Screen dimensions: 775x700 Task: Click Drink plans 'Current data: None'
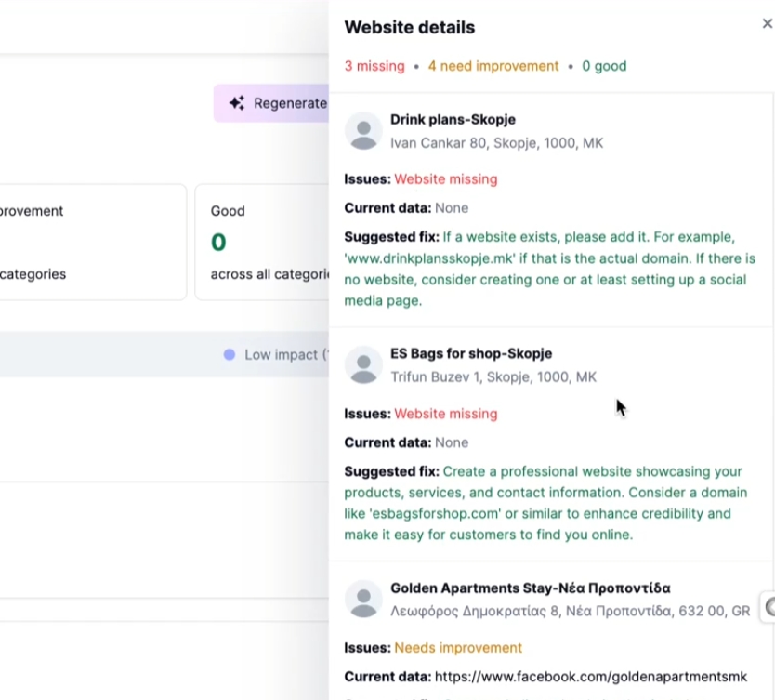point(406,208)
